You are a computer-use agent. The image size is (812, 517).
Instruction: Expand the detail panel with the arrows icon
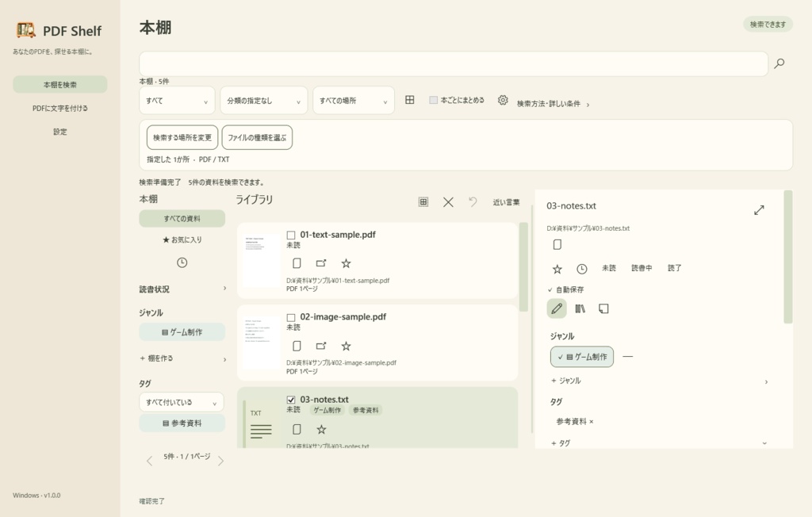759,210
